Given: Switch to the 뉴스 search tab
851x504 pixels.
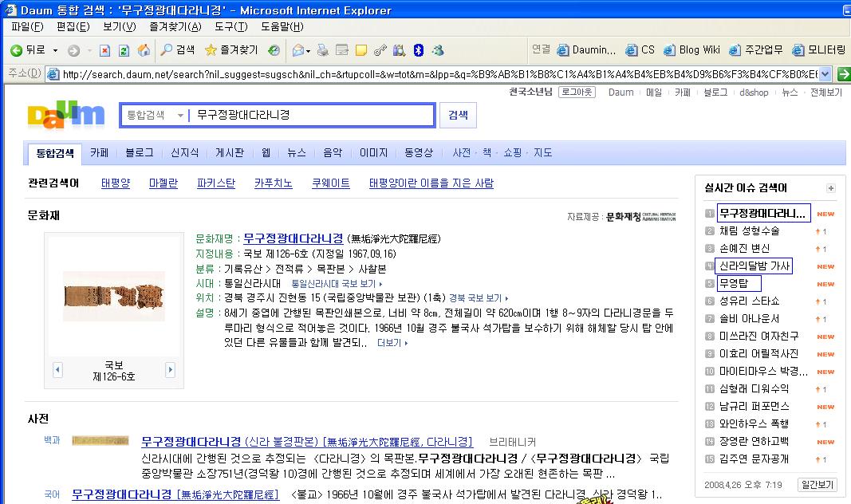Looking at the screenshot, I should (x=297, y=153).
